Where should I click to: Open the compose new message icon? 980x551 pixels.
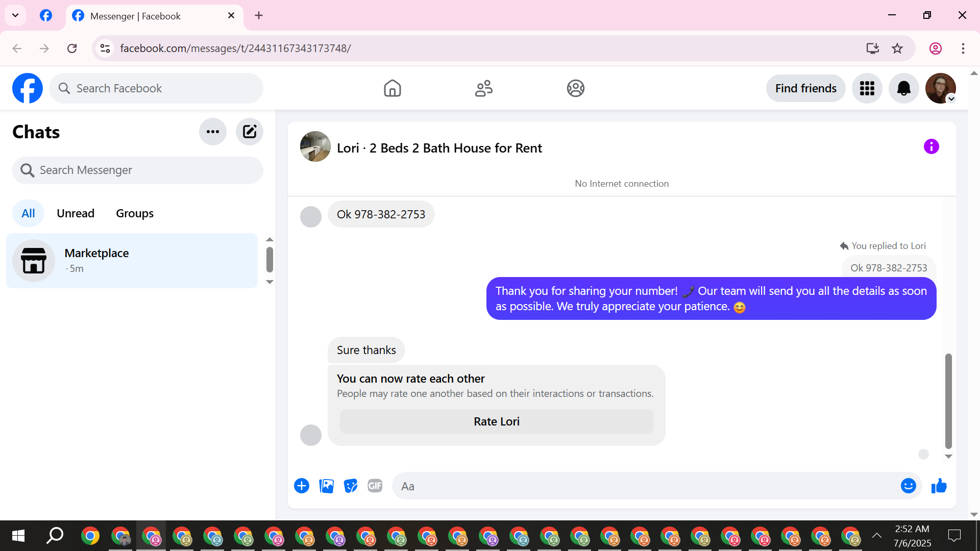click(x=249, y=132)
